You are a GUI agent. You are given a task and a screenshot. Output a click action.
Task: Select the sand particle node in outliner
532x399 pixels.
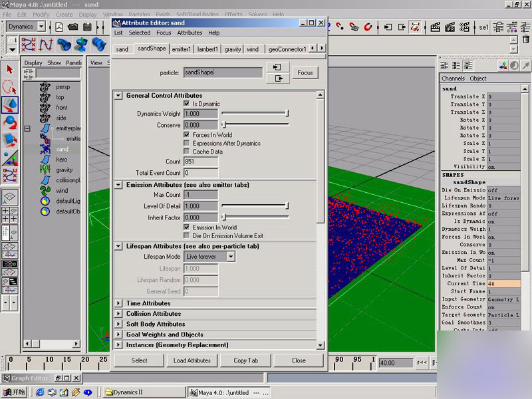pyautogui.click(x=62, y=149)
